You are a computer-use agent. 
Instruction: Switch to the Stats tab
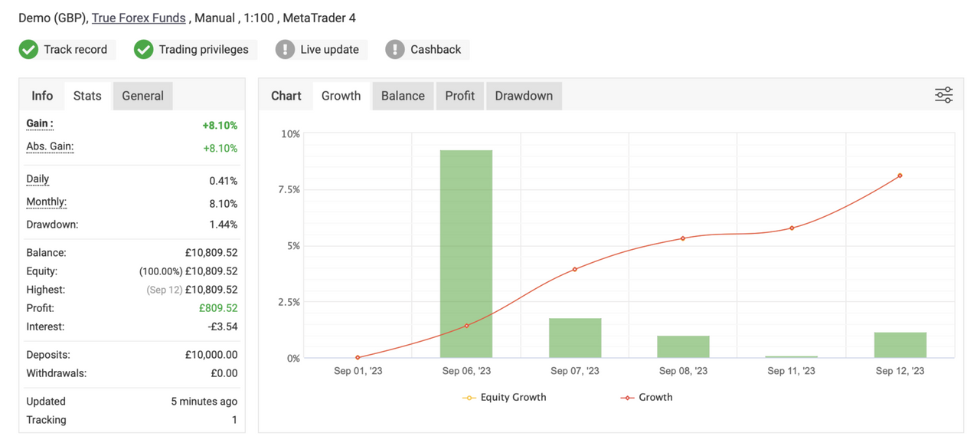(x=87, y=96)
